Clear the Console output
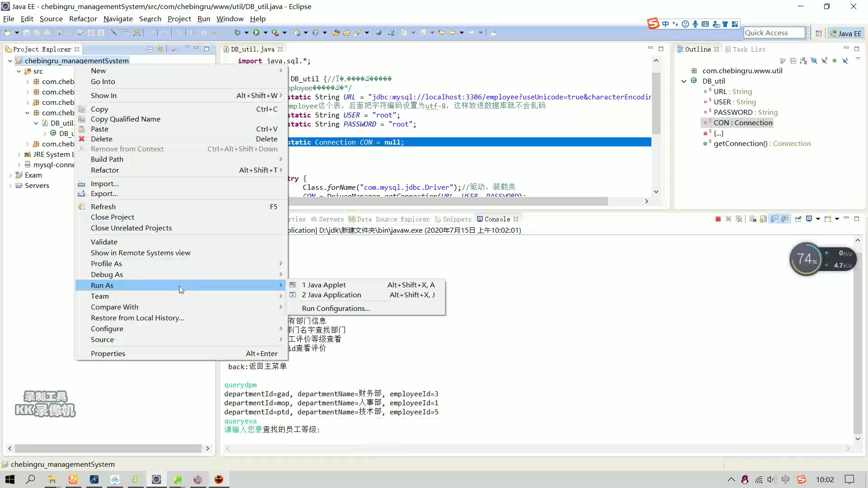Viewport: 868px width, 488px height. [x=753, y=219]
